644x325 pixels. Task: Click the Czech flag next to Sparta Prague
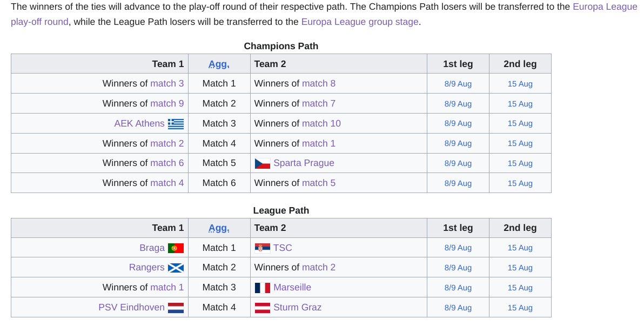pyautogui.click(x=263, y=163)
